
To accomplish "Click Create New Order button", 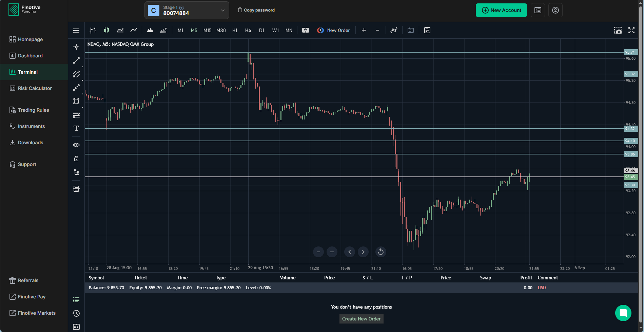I will 361,319.
